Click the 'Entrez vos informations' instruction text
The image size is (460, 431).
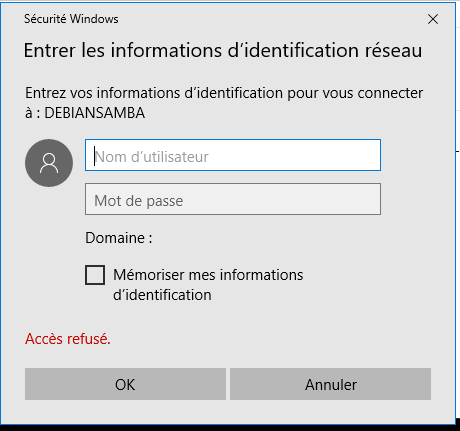224,103
